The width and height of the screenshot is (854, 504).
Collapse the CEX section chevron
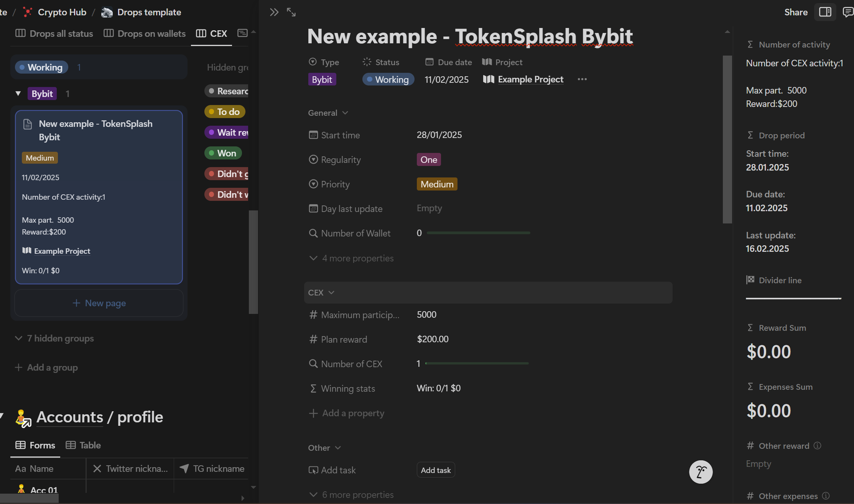point(332,292)
